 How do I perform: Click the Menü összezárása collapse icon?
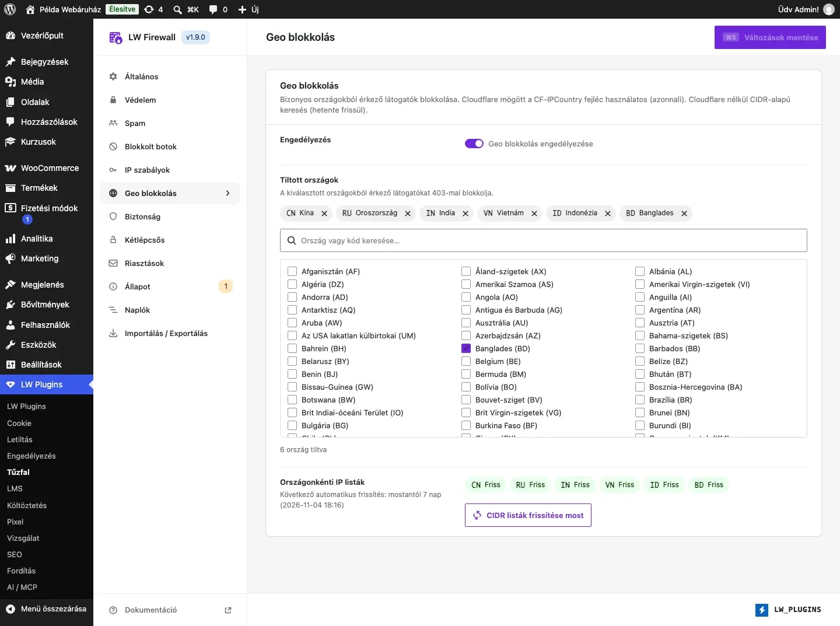10,608
